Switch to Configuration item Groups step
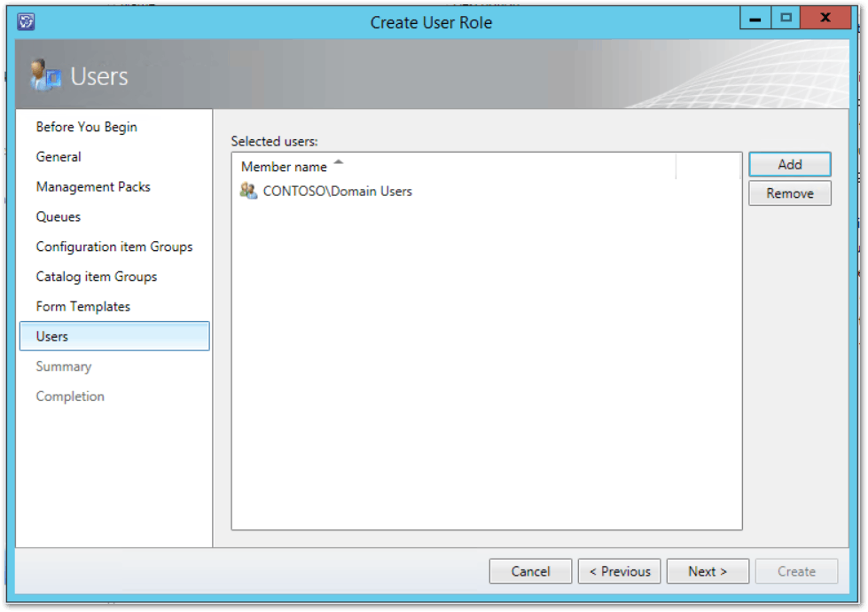The width and height of the screenshot is (868, 612). (114, 247)
